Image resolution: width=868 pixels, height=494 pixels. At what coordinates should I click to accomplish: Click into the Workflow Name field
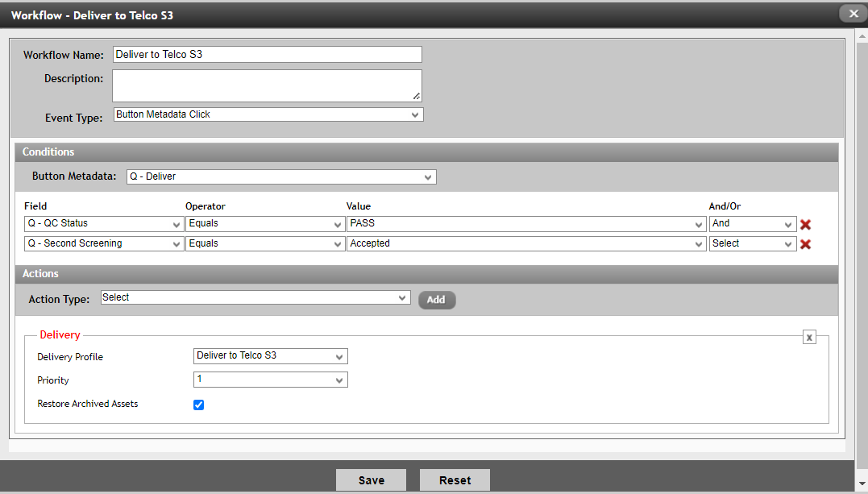point(267,55)
